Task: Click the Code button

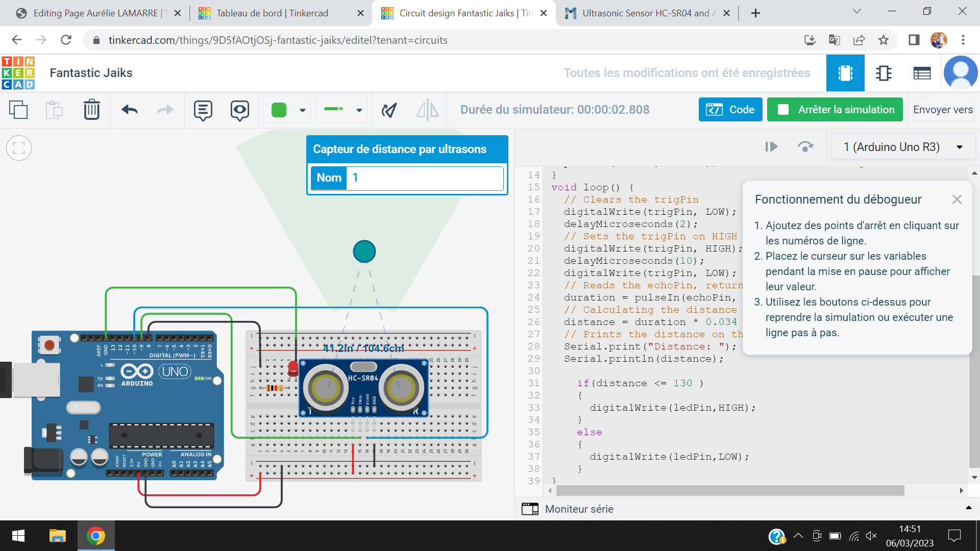Action: point(730,110)
